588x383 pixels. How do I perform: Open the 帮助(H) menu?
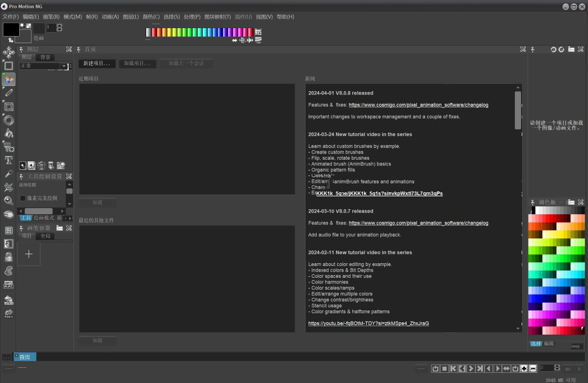point(285,17)
